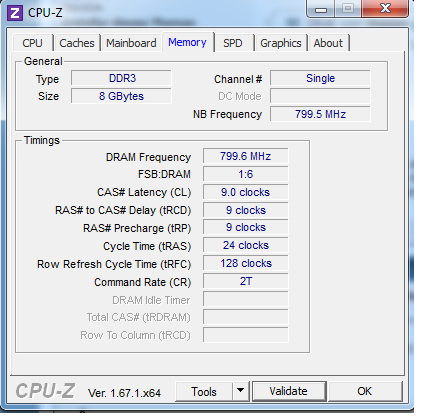Click the Validate button
Image resolution: width=425 pixels, height=416 pixels.
tap(289, 391)
